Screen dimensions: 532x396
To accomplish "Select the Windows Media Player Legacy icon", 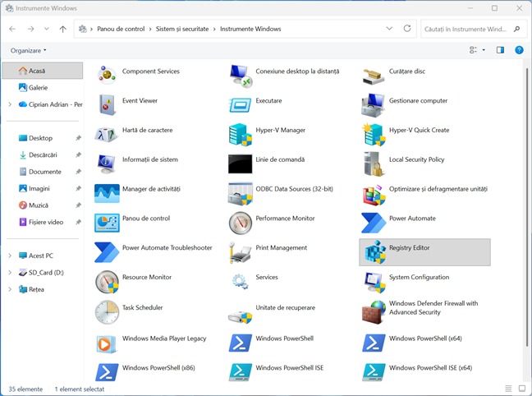I will [107, 343].
